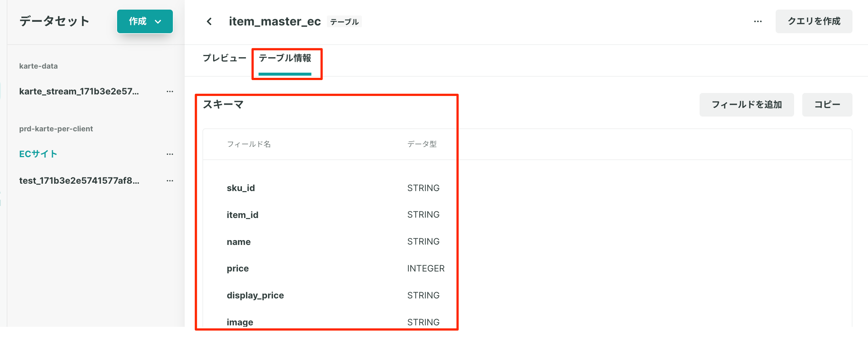Go back using the left chevron arrow

[x=209, y=21]
